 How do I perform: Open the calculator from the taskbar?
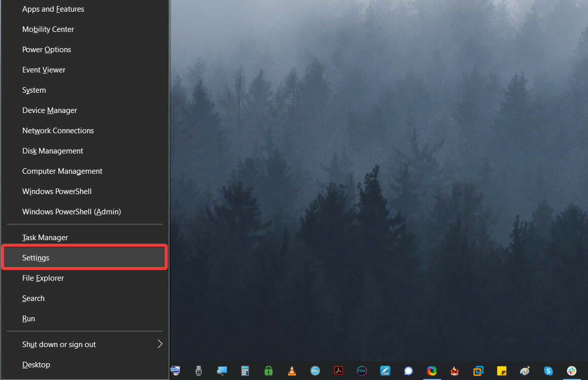(x=245, y=371)
